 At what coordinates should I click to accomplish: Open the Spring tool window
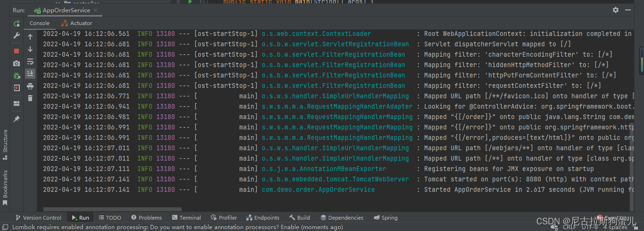[x=385, y=218]
